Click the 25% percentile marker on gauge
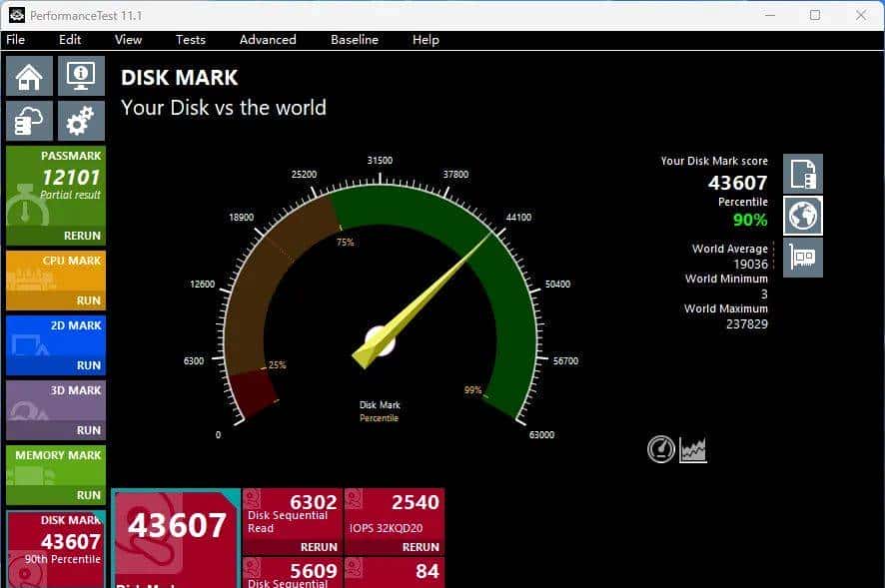885x588 pixels. coord(277,365)
